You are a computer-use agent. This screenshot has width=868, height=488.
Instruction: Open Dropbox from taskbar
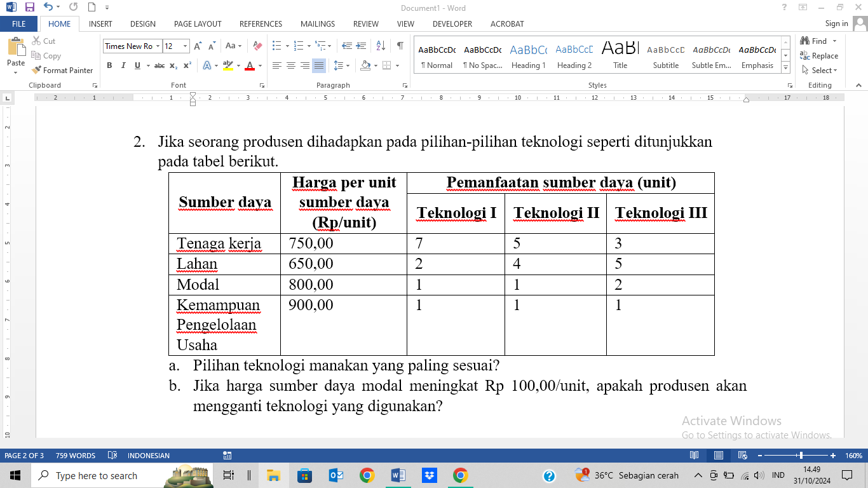coord(429,475)
